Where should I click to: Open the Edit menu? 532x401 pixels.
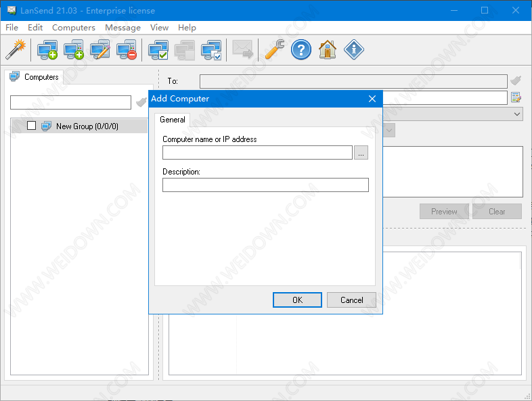[35, 28]
